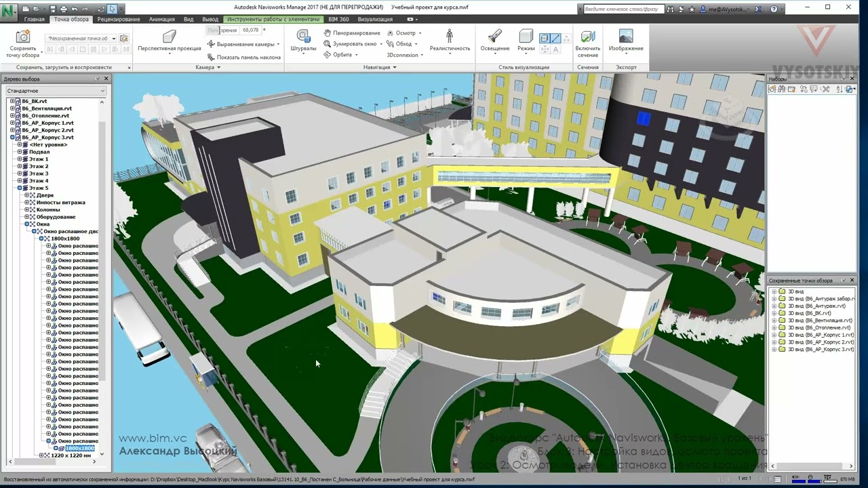Click the delete X icon in Наборы toolbar
Viewport: 868px width, 488px height.
(x=826, y=89)
